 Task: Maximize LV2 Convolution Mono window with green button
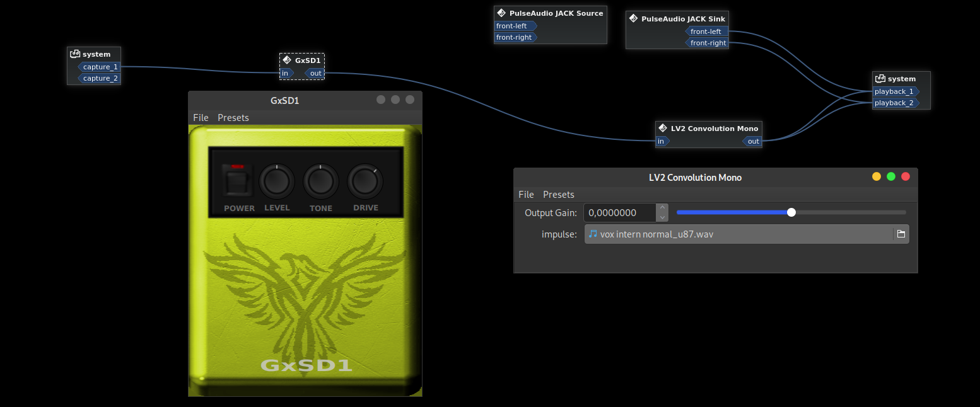click(891, 176)
